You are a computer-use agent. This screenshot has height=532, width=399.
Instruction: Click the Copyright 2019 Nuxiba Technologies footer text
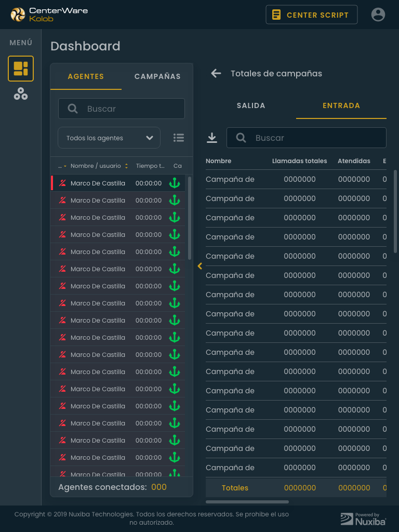click(x=151, y=518)
